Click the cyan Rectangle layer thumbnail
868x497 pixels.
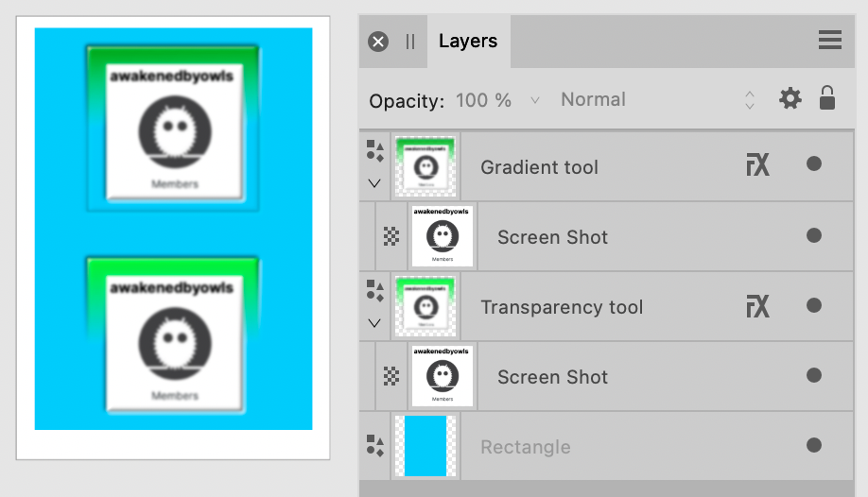click(x=425, y=446)
